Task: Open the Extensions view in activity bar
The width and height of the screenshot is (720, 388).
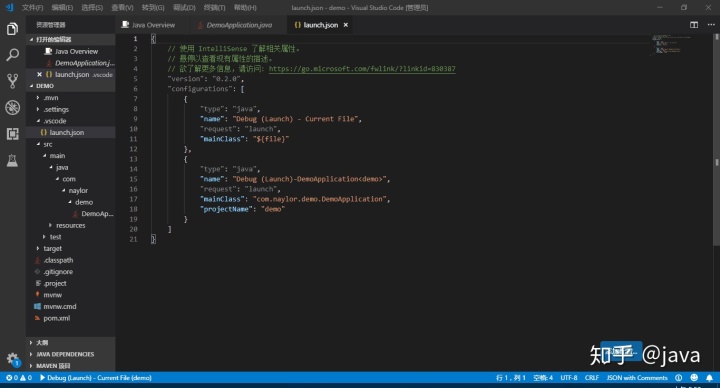Action: coord(12,134)
